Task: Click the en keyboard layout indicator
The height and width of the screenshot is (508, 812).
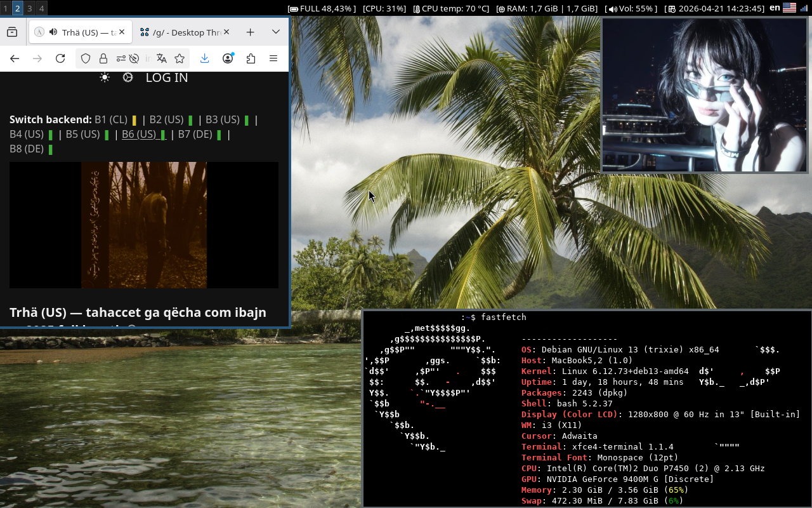Action: (775, 8)
